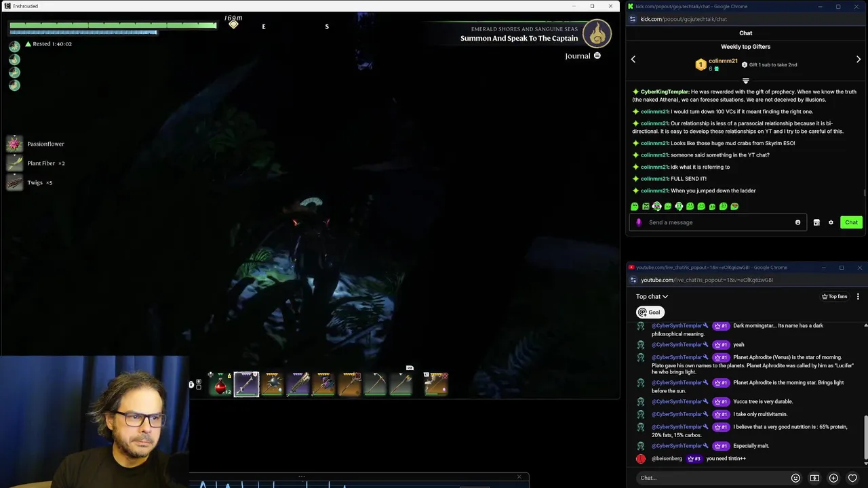This screenshot has height=488, width=868.
Task: Click the green health bar
Action: click(x=113, y=25)
